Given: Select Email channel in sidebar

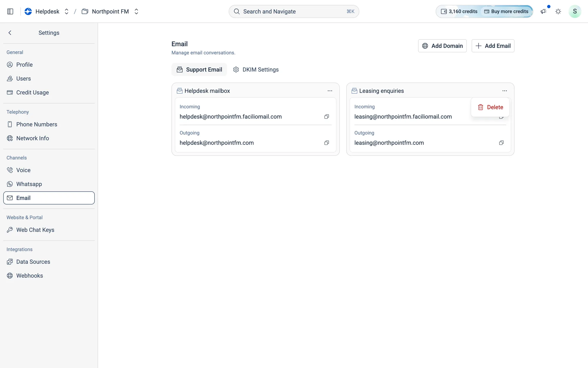Looking at the screenshot, I should pos(49,198).
